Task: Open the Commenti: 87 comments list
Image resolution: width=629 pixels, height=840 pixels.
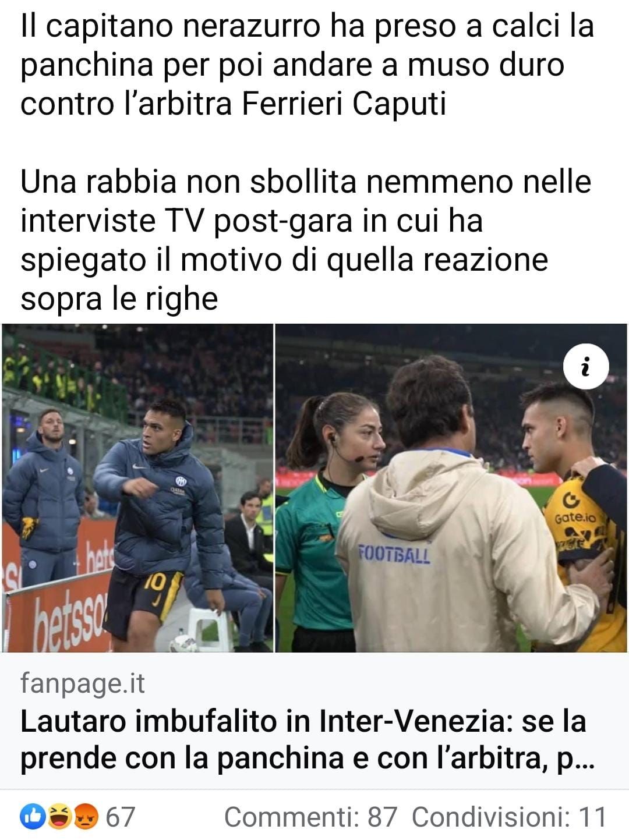Action: click(x=310, y=817)
